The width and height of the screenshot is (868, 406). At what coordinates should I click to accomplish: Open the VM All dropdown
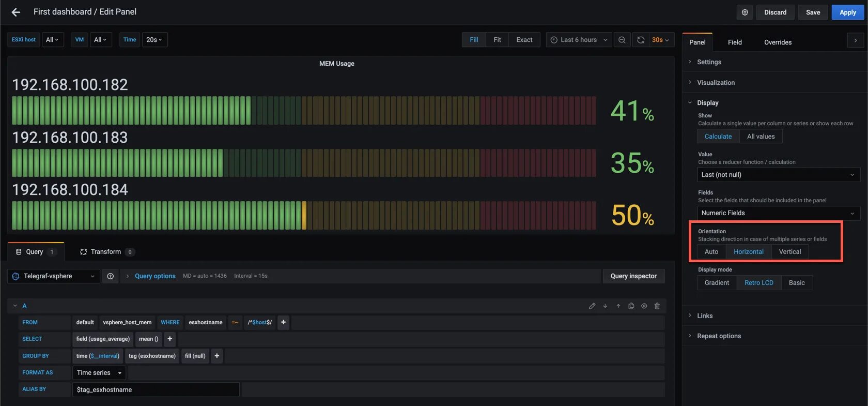100,40
